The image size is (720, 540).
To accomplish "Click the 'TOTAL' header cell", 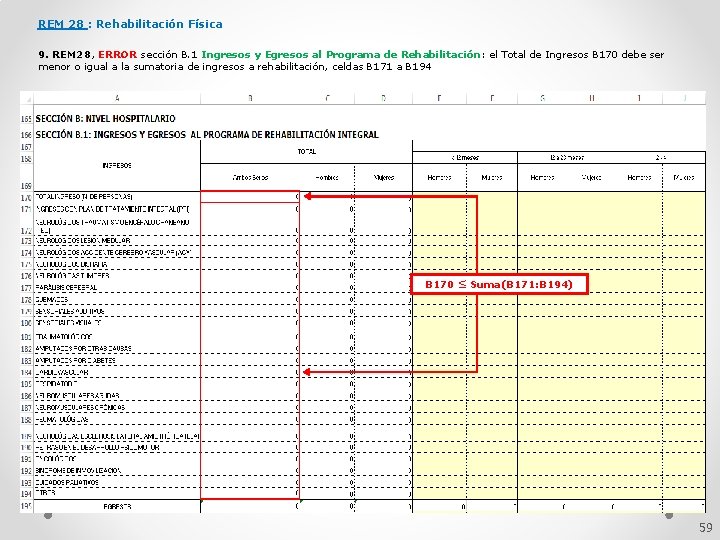I will pyautogui.click(x=307, y=152).
